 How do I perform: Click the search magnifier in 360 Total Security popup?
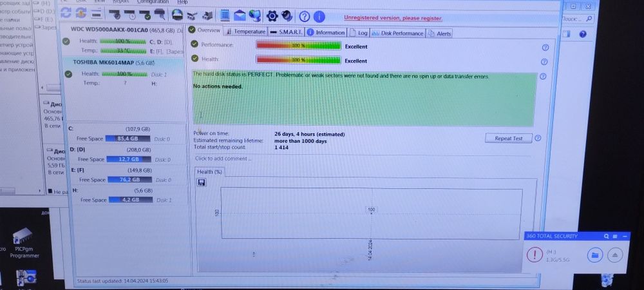606,237
